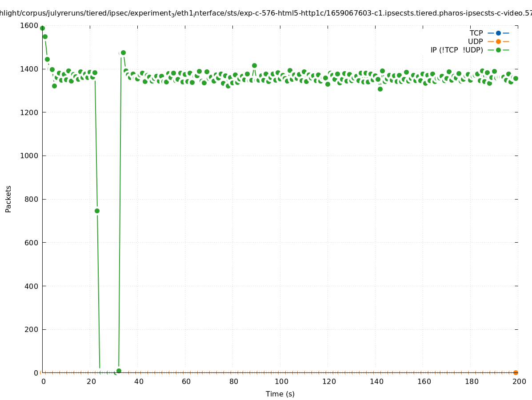Click the 200 tick label on the time axis
Viewport: 532px width, 400px height.
(519, 381)
